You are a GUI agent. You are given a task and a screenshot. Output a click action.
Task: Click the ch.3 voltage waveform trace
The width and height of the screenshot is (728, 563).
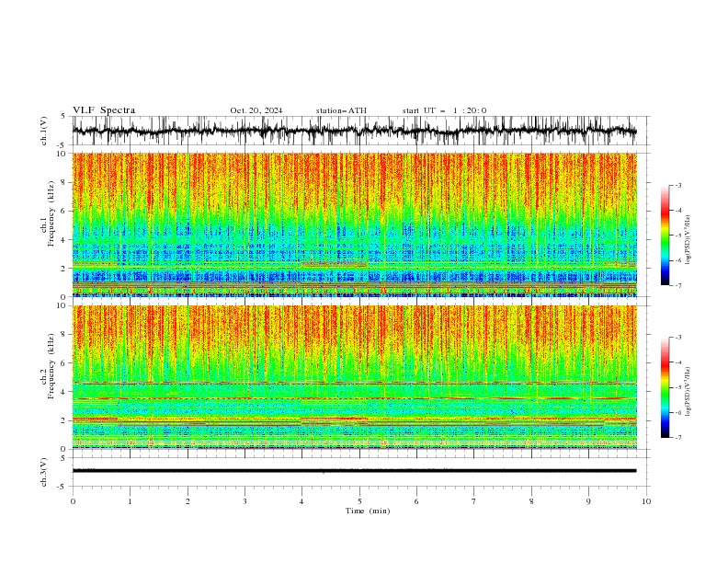click(x=354, y=471)
